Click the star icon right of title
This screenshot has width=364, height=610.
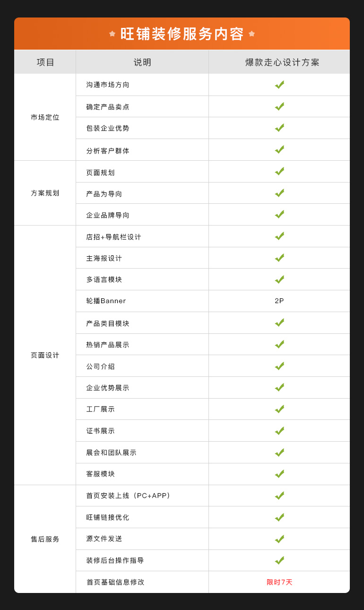[x=251, y=34]
